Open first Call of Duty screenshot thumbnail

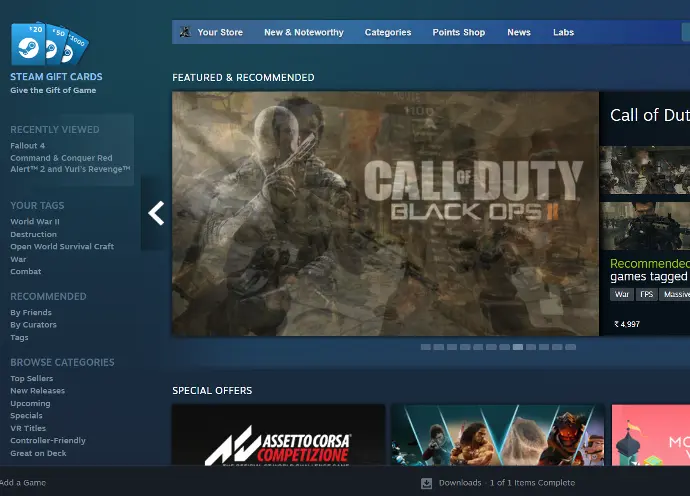tap(645, 169)
